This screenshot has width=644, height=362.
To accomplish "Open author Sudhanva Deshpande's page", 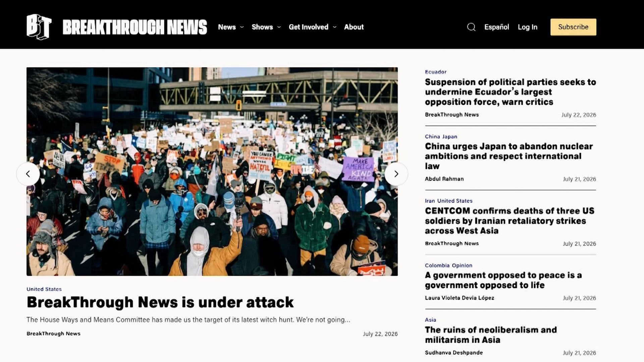I will pyautogui.click(x=454, y=353).
